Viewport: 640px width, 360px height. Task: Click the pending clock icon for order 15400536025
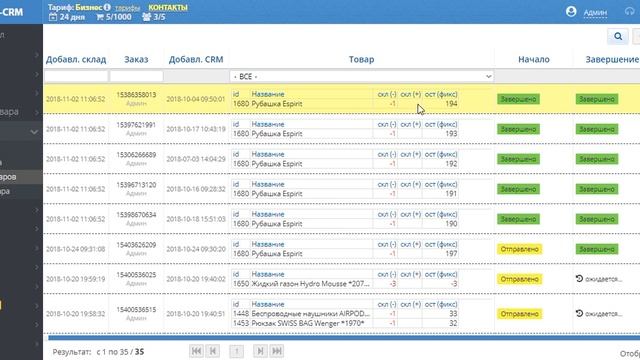click(579, 279)
